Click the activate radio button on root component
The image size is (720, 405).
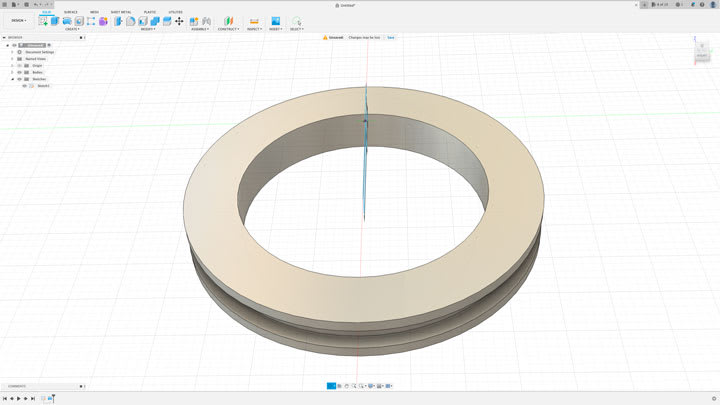click(x=49, y=45)
